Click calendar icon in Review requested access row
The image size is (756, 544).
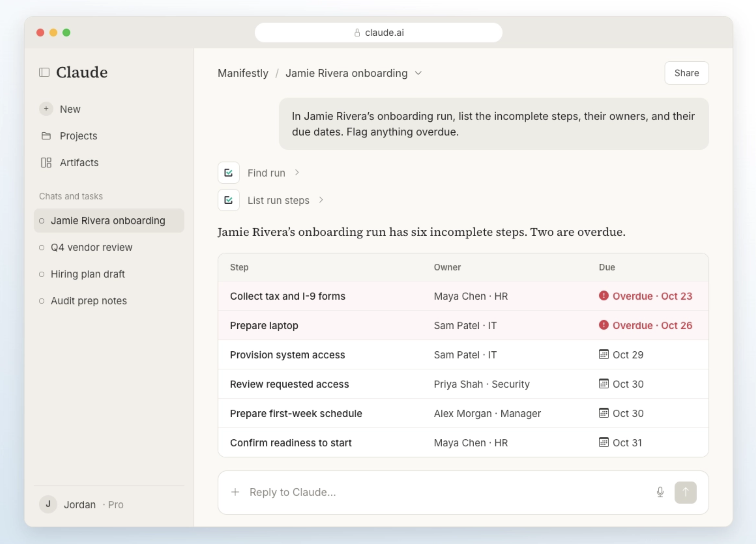[x=604, y=384]
